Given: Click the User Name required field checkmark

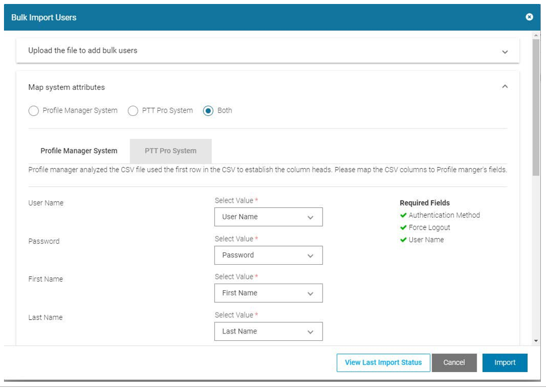Looking at the screenshot, I should click(x=403, y=240).
